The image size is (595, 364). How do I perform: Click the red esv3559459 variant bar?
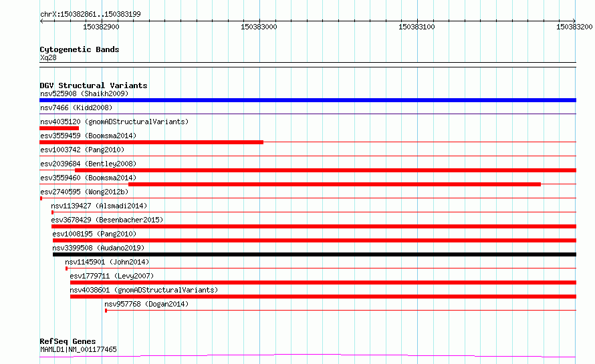[x=151, y=142]
